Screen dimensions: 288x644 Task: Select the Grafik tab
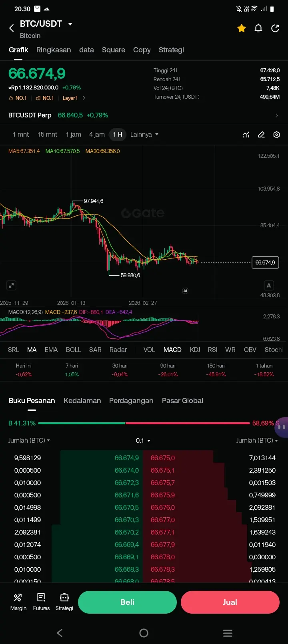(x=18, y=50)
